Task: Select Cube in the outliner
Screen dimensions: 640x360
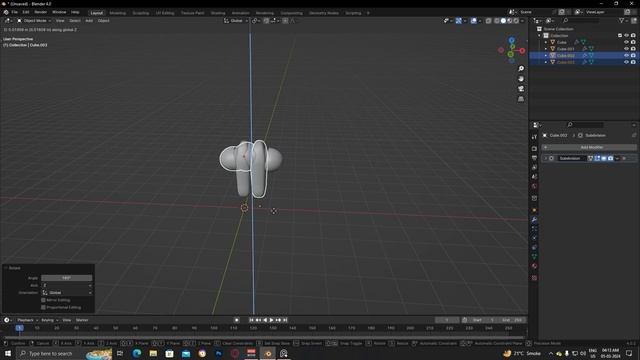Action: tap(562, 42)
